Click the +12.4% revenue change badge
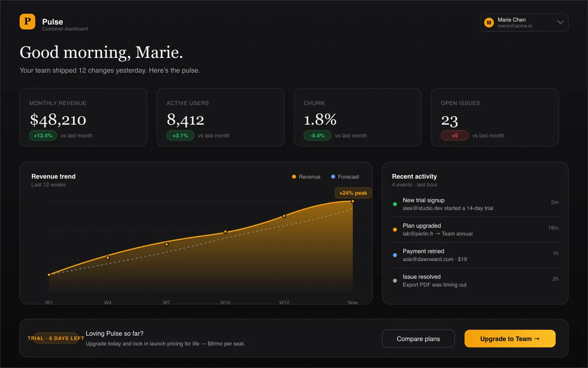588x368 pixels. pyautogui.click(x=43, y=135)
